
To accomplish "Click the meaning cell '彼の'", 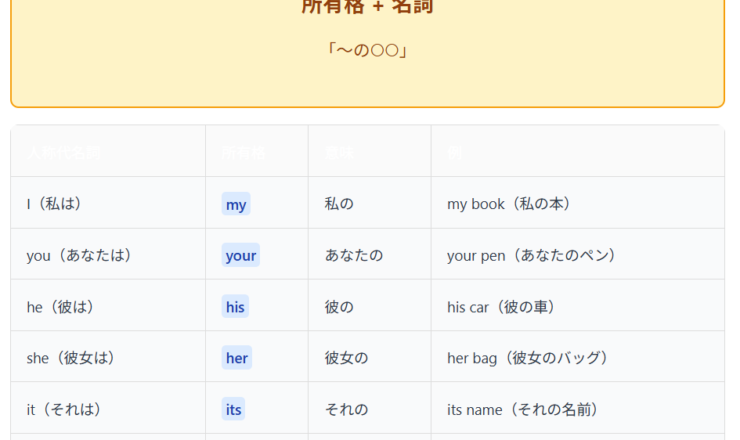I will pyautogui.click(x=370, y=306).
